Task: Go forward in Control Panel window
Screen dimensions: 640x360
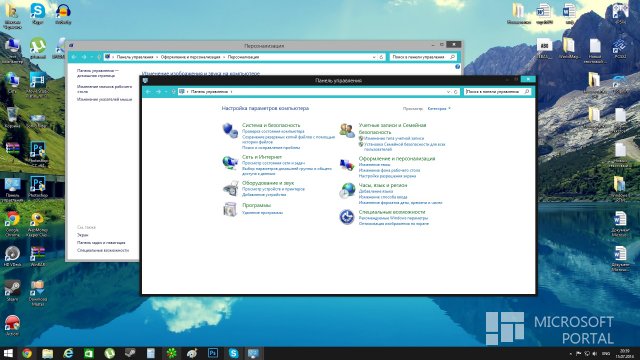Action: click(x=158, y=92)
